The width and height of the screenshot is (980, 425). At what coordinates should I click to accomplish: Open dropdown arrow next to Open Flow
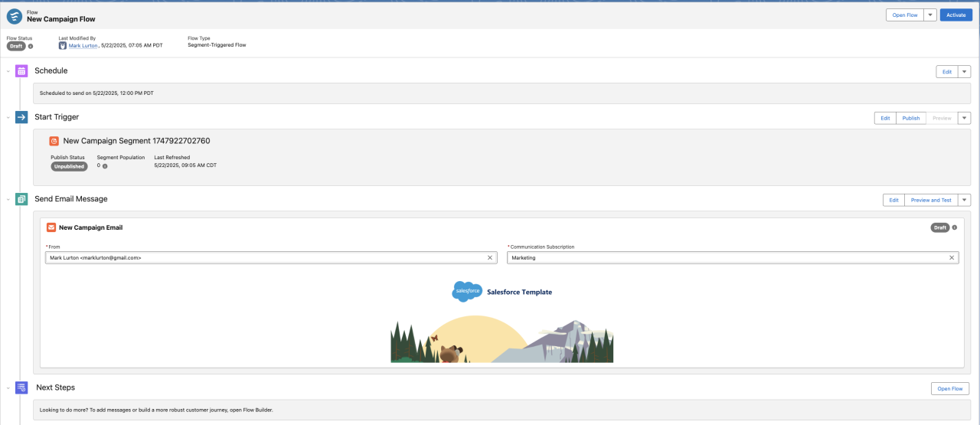[930, 15]
